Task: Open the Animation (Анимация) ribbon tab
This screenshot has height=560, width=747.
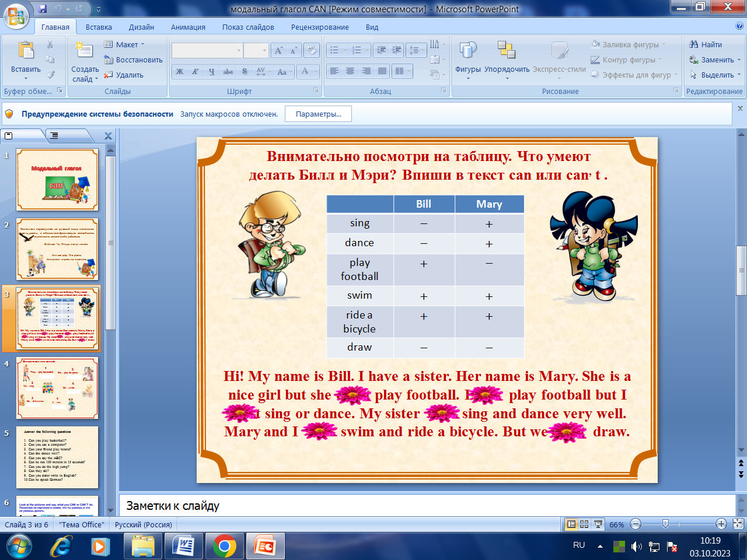Action: 188,27
